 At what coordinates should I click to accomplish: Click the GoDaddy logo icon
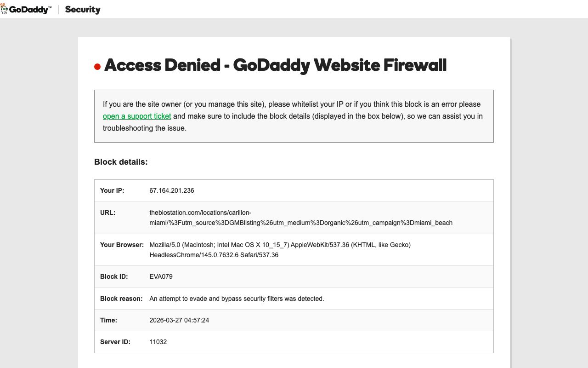point(5,9)
